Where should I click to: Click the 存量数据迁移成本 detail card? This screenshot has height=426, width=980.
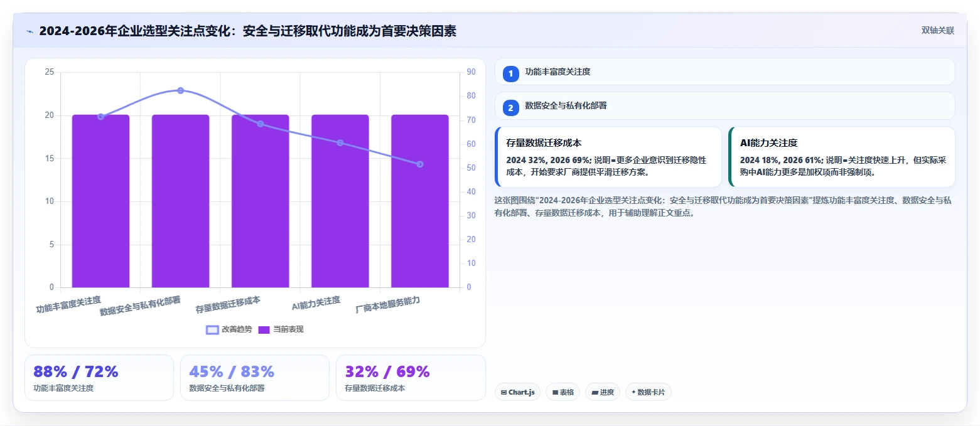(608, 157)
